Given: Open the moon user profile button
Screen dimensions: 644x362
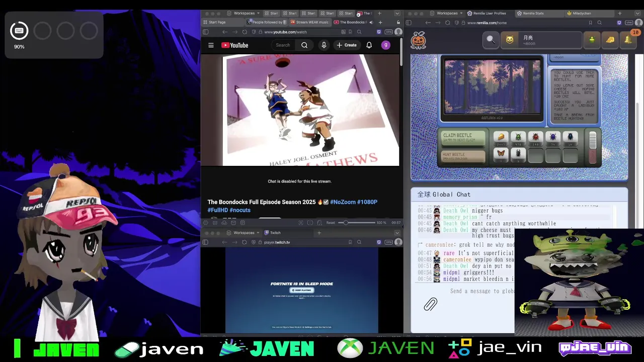Looking at the screenshot, I should (541, 40).
